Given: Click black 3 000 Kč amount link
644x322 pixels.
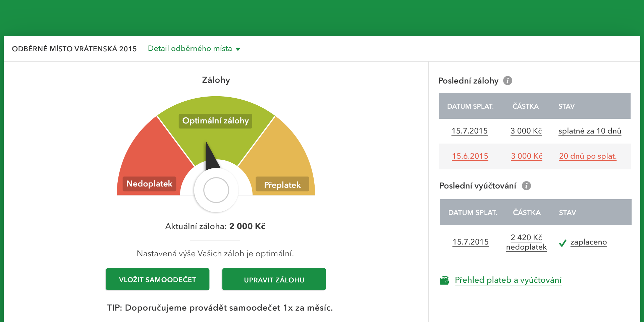Looking at the screenshot, I should (526, 131).
